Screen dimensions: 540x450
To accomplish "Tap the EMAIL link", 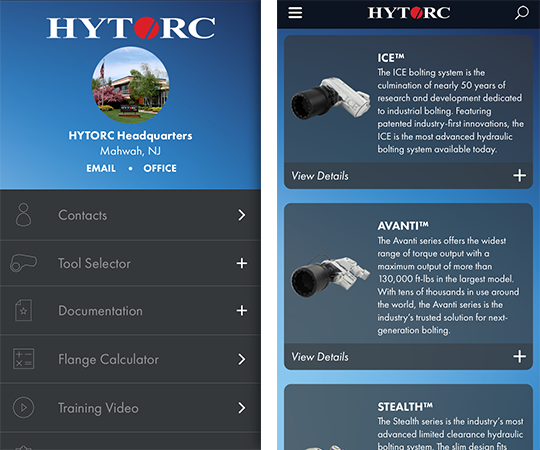I will (101, 168).
